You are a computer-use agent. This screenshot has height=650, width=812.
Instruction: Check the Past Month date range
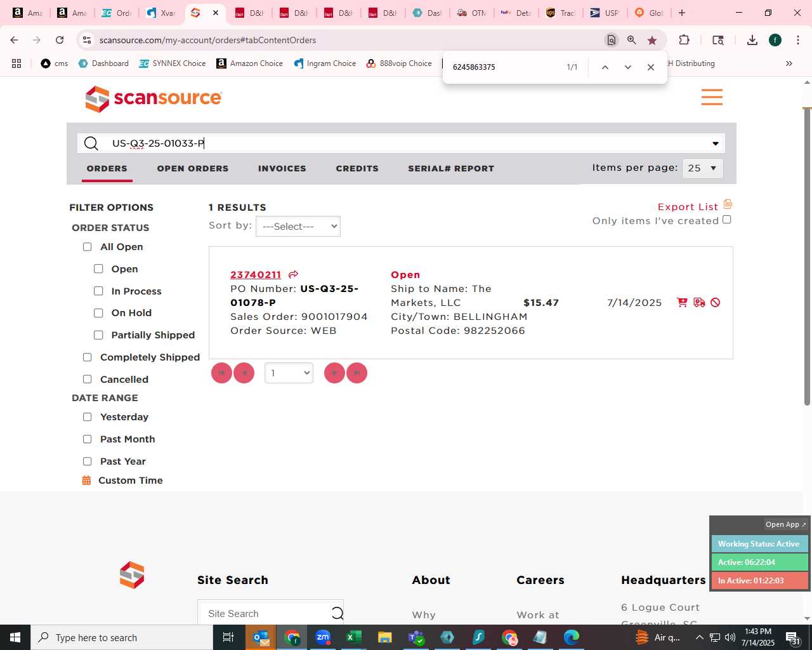tap(88, 439)
